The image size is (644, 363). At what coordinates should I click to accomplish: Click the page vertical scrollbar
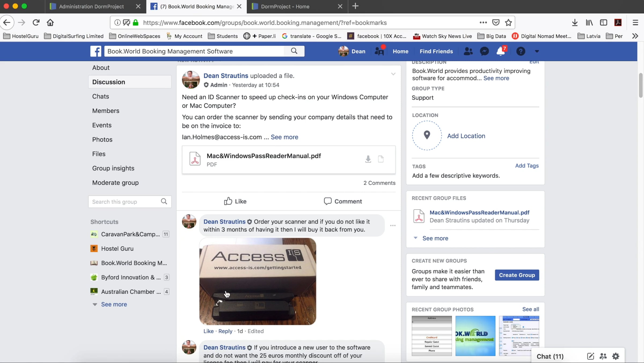641,85
